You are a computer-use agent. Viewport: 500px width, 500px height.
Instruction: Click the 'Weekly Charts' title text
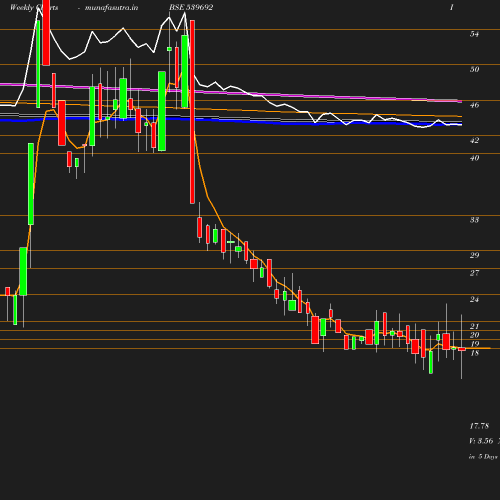coord(34,8)
